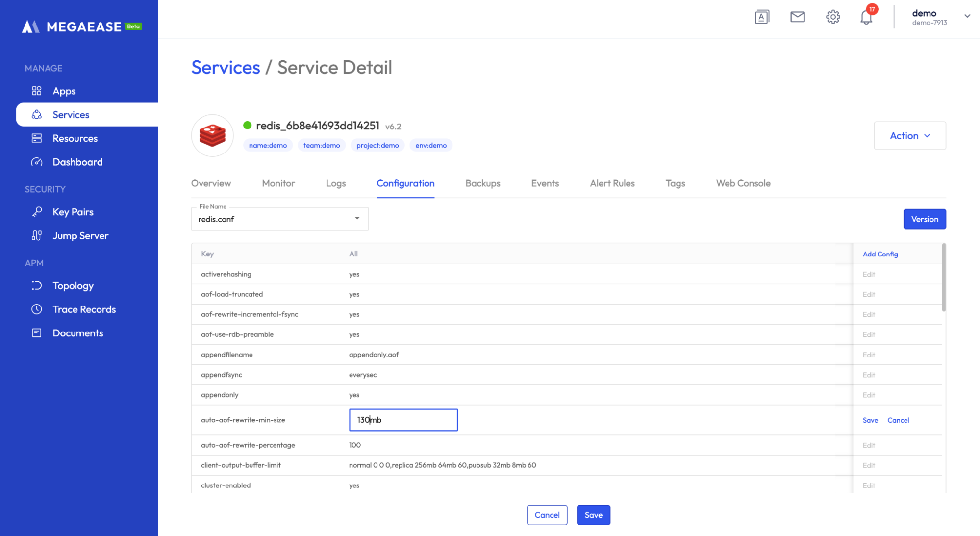This screenshot has width=980, height=536.
Task: Open the Tags tab
Action: tap(675, 183)
